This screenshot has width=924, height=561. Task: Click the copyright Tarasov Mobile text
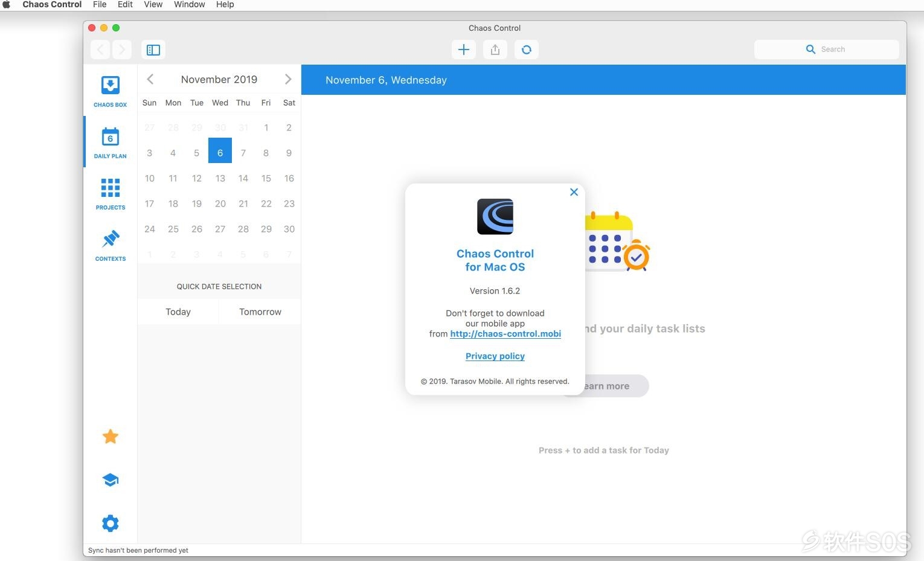coord(495,381)
